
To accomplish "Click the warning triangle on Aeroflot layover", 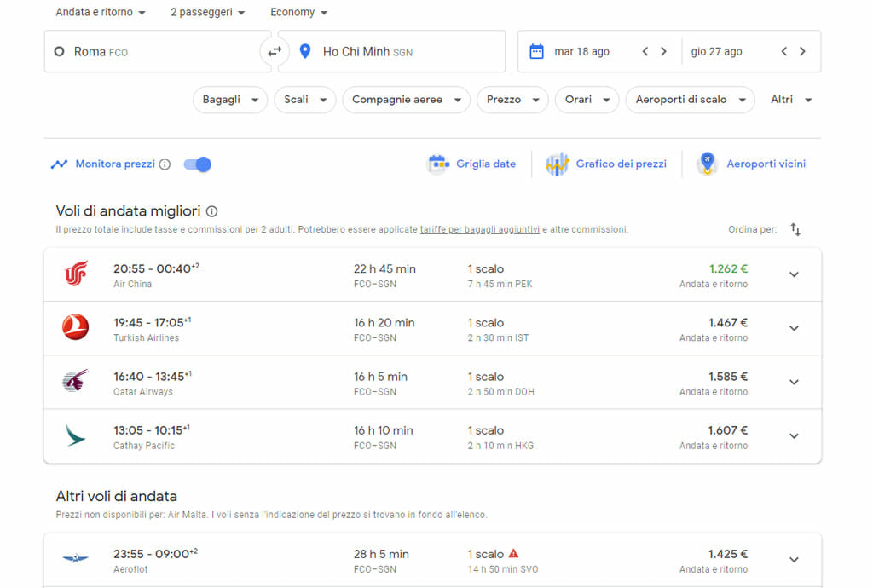I will click(513, 554).
